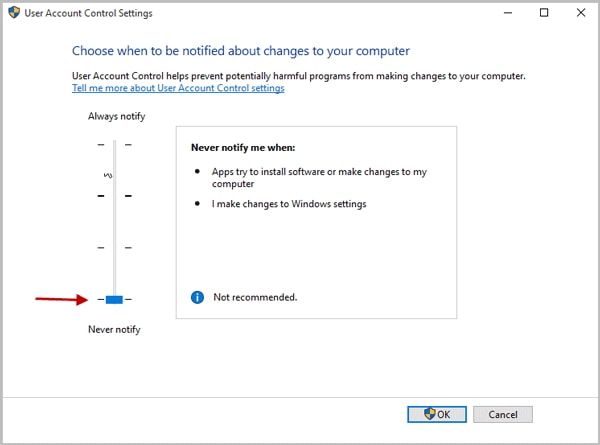Viewport: 600px width, 445px height.
Task: Select the third-from-top notification level notch
Action: click(114, 247)
